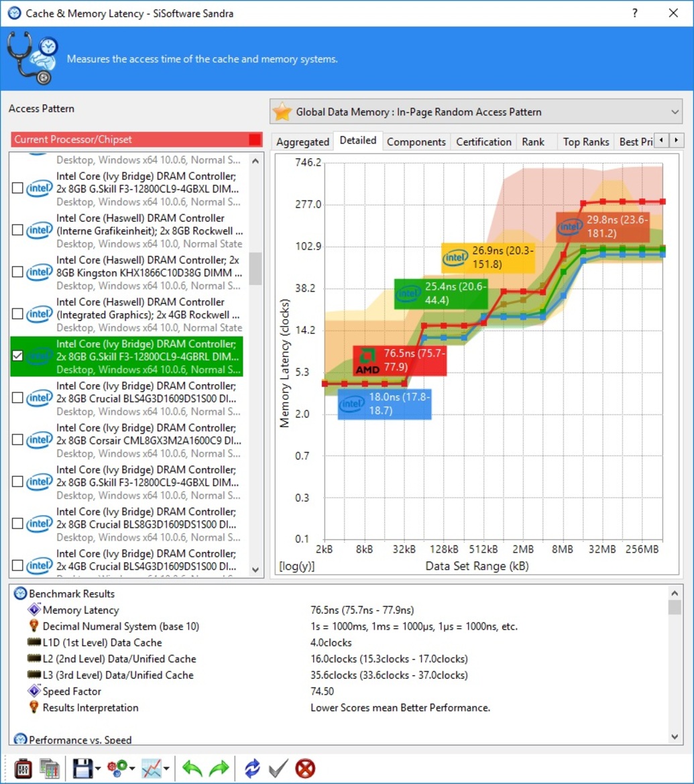Select the Detailed tab
The width and height of the screenshot is (694, 784).
pos(358,140)
